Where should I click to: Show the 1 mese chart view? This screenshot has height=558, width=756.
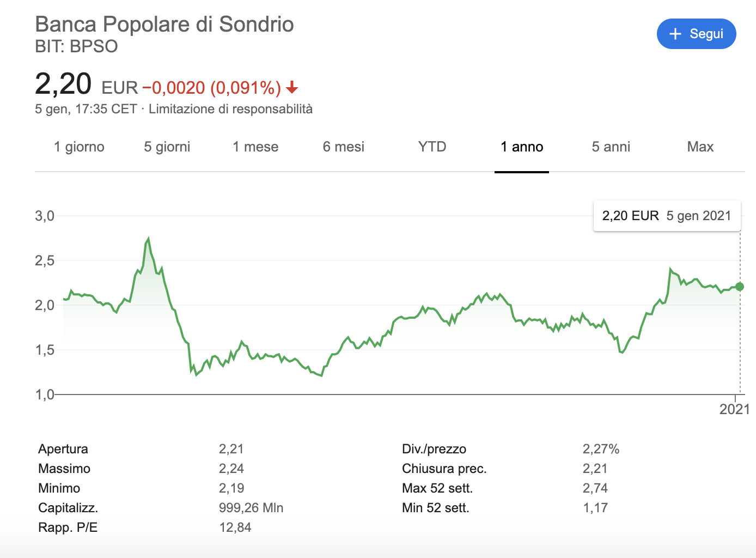pos(255,147)
